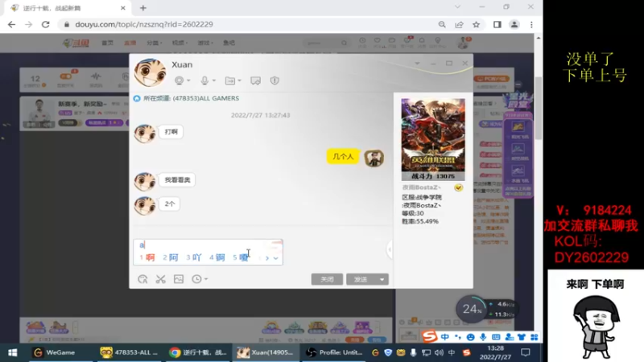This screenshot has height=362, width=644.
Task: Open send options dropdown arrow
Action: (382, 279)
